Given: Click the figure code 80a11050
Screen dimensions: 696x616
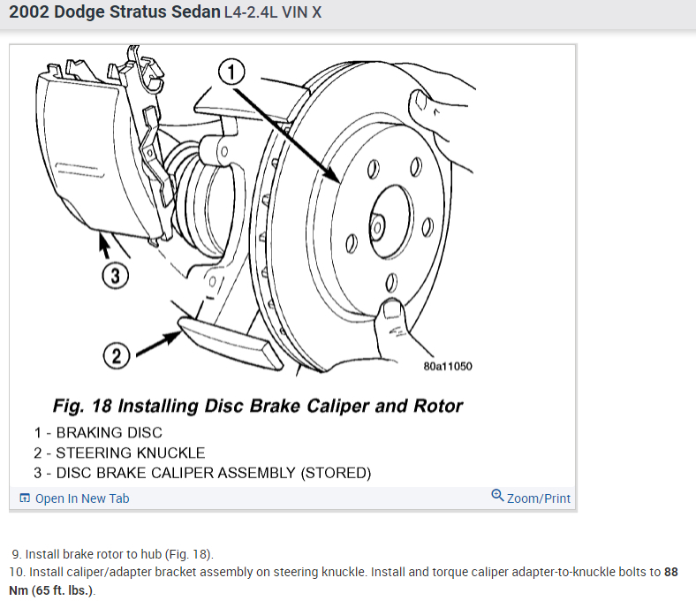Looking at the screenshot, I should [x=448, y=367].
